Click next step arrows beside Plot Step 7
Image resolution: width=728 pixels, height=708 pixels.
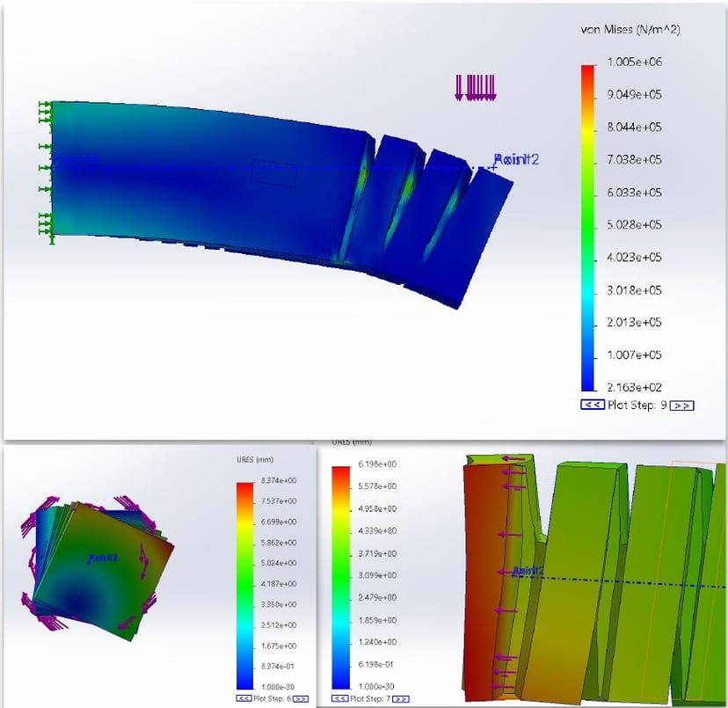(401, 698)
